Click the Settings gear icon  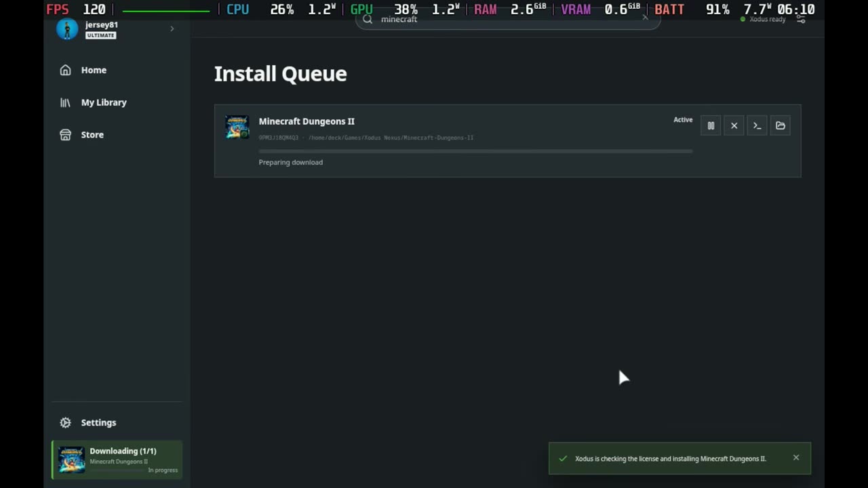[x=65, y=422]
